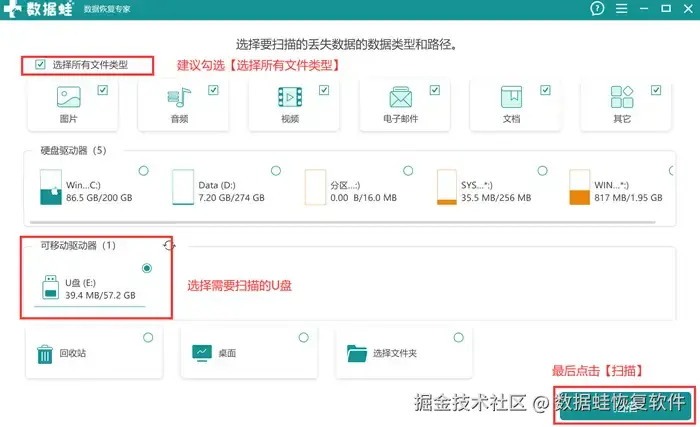The height and width of the screenshot is (427, 700).
Task: Click the 视频 video type icon
Action: 290,97
